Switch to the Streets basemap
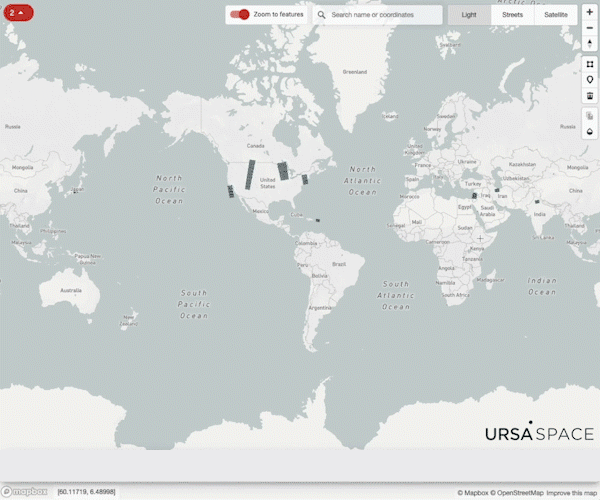The height and width of the screenshot is (500, 600). coord(512,15)
